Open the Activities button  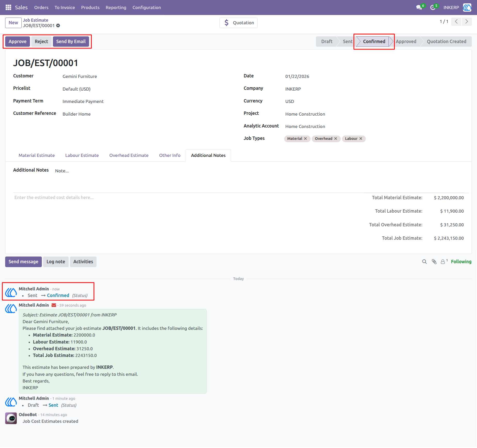tap(83, 262)
